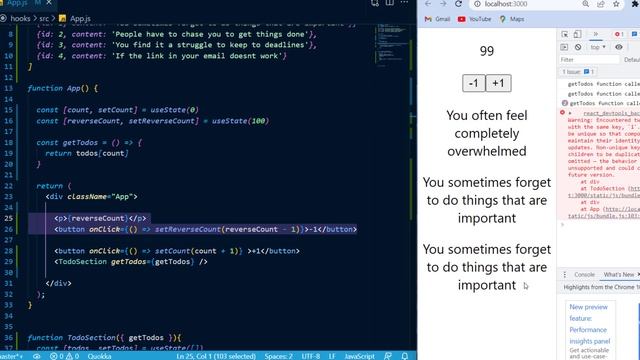This screenshot has width=640, height=360.
Task: Click the DevTools error count badge
Action: [x=619, y=34]
